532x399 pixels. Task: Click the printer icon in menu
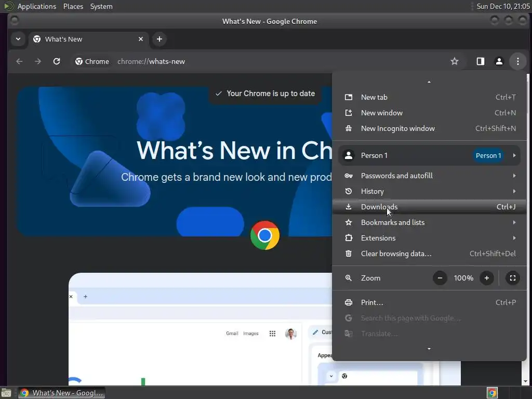tap(349, 303)
